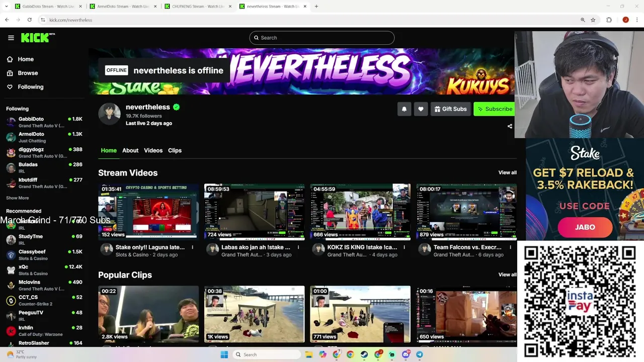Expand the Following list with Show More
Image resolution: width=644 pixels, height=362 pixels.
[x=17, y=198]
